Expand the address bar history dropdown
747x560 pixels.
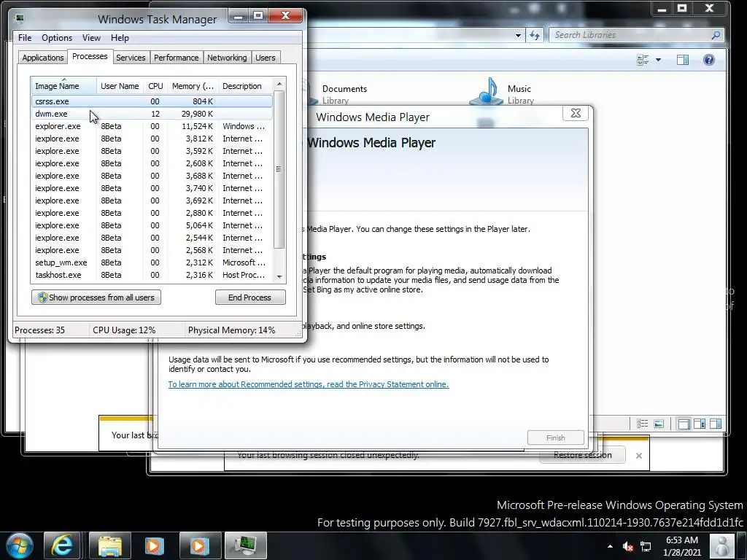point(519,35)
